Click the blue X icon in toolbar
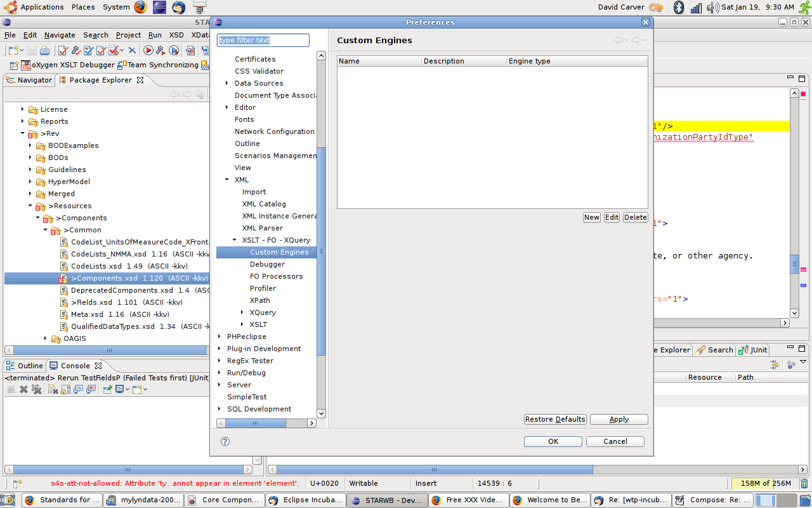Image resolution: width=812 pixels, height=508 pixels. [132, 50]
